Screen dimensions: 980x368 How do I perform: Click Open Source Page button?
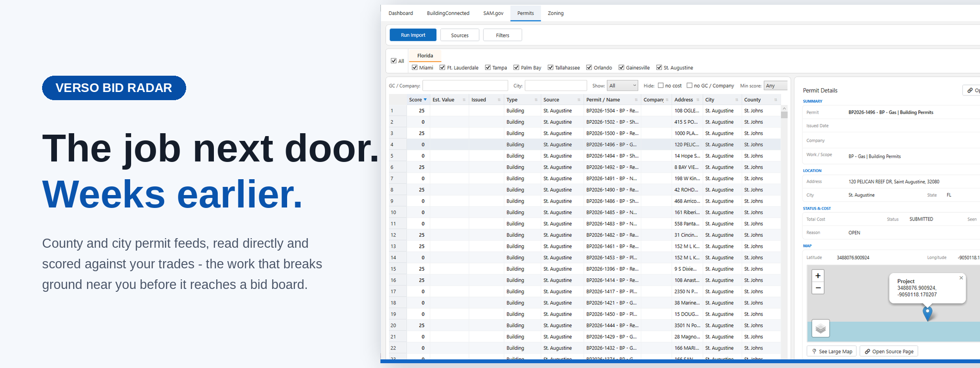click(889, 351)
